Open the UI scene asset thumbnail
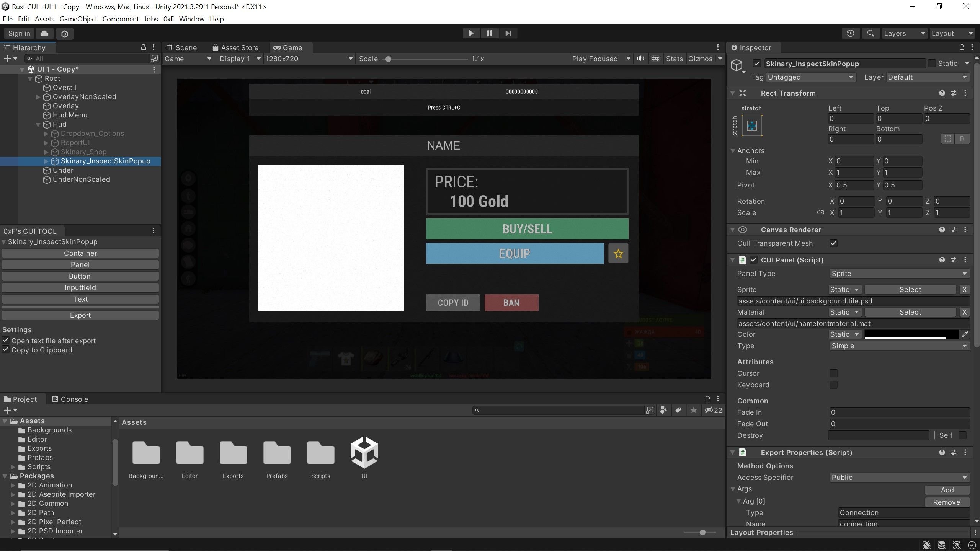Screen dimensions: 980x551 pyautogui.click(x=364, y=452)
